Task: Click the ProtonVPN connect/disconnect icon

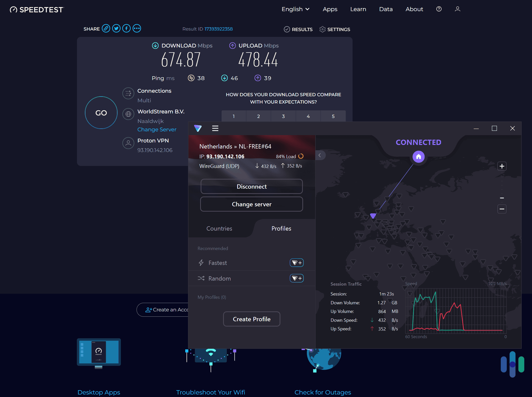Action: (252, 186)
